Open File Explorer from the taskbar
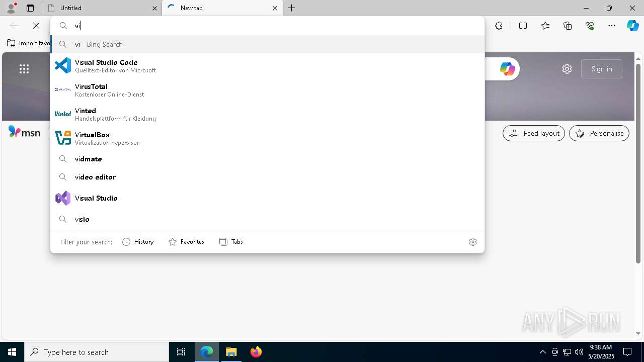Image resolution: width=644 pixels, height=362 pixels. pyautogui.click(x=231, y=352)
